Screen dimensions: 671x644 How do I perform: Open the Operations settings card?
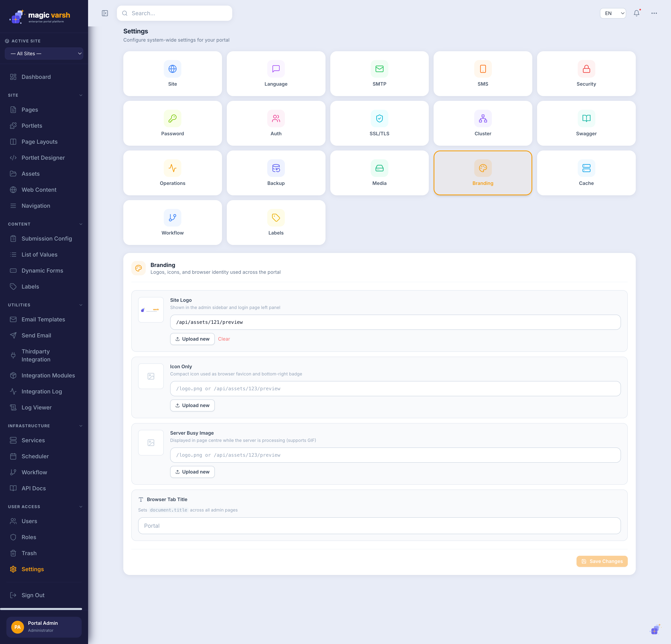click(x=173, y=173)
